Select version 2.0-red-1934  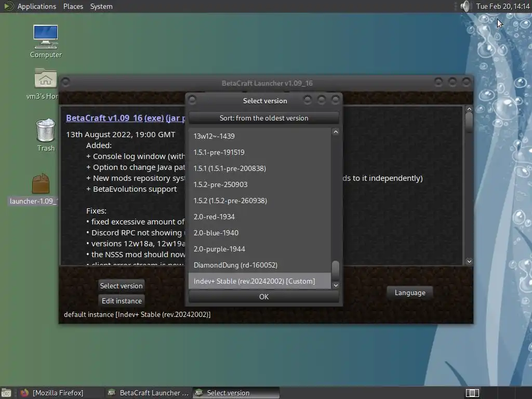[x=260, y=217]
